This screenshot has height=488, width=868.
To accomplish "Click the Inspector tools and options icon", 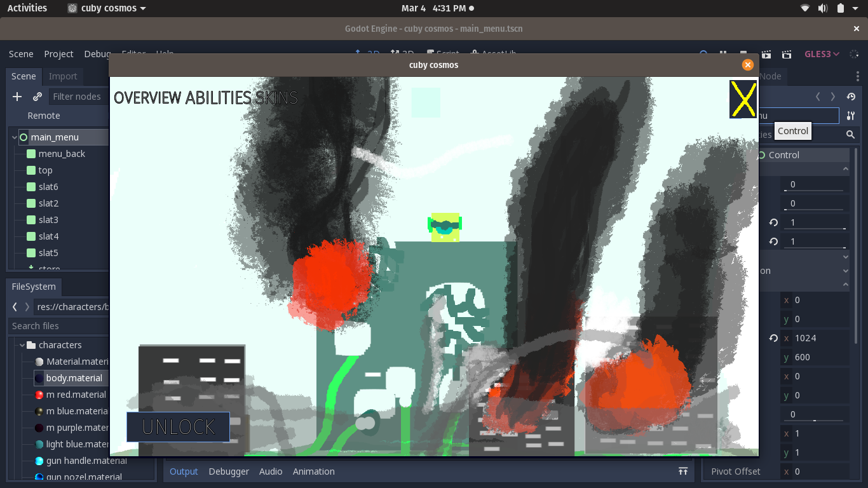I will pyautogui.click(x=851, y=116).
